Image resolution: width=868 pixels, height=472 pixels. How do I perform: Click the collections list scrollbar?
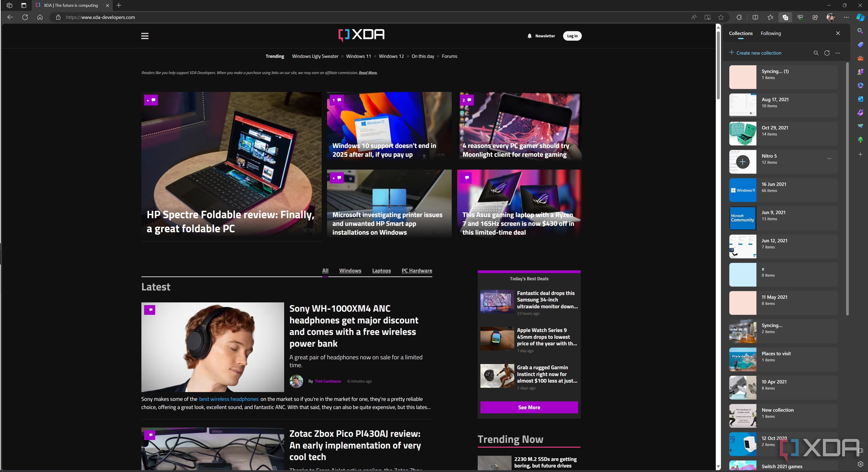pyautogui.click(x=847, y=189)
